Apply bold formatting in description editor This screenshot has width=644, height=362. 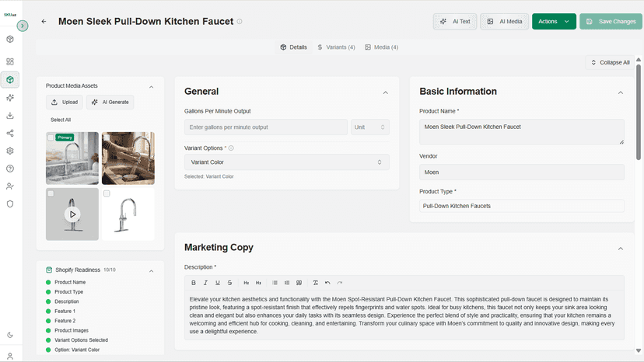click(x=194, y=283)
